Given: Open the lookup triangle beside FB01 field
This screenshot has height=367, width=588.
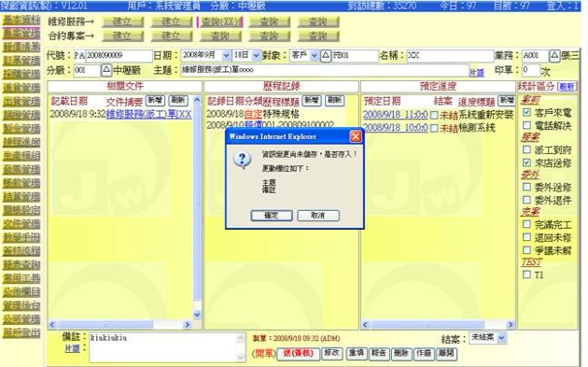Looking at the screenshot, I should point(326,55).
